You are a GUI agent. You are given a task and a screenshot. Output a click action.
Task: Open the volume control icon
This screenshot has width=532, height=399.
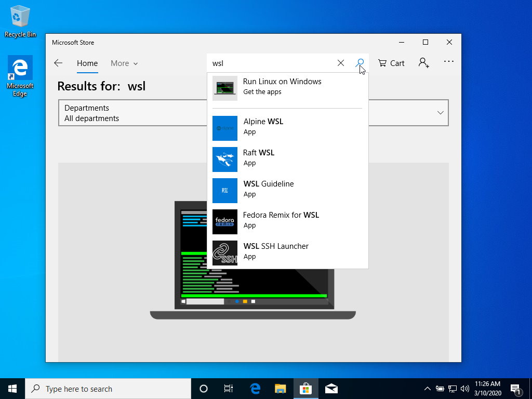(x=465, y=389)
